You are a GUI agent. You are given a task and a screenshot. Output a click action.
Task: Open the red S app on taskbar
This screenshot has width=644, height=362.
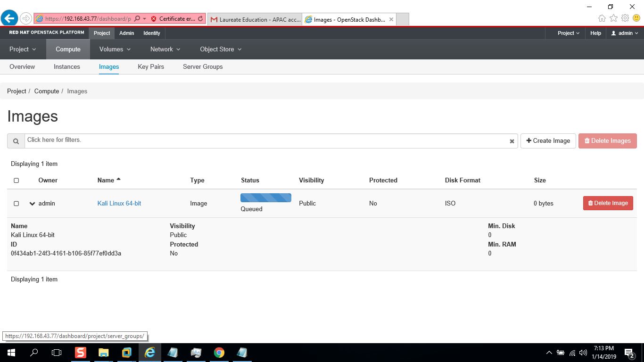[x=81, y=353]
